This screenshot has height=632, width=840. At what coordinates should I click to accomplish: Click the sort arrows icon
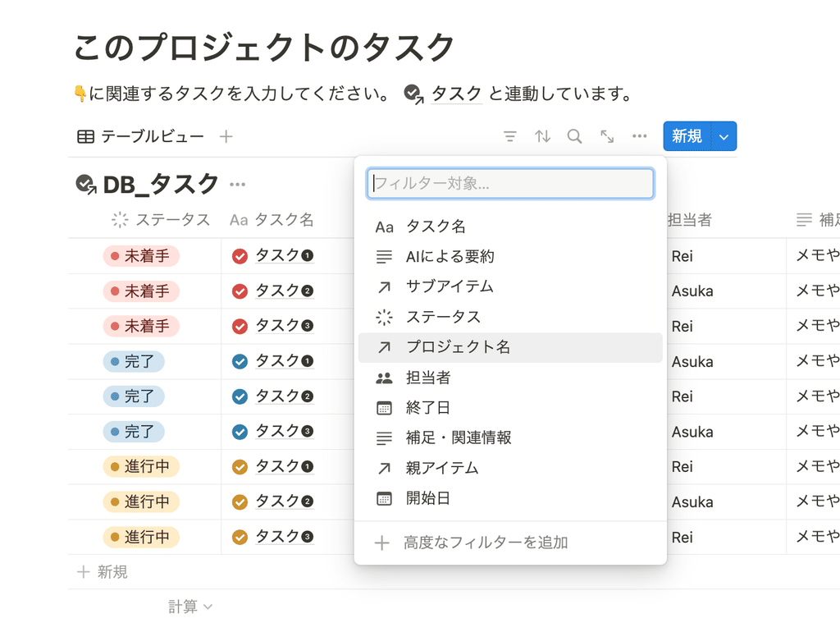(542, 136)
